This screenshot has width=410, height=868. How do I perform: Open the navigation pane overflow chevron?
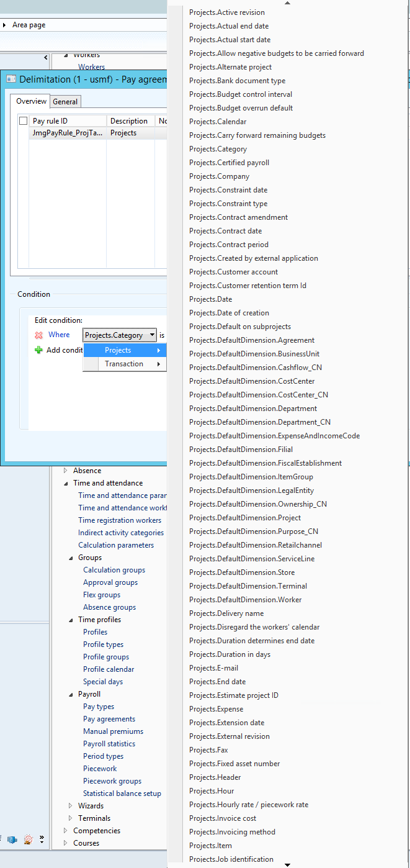click(x=42, y=839)
